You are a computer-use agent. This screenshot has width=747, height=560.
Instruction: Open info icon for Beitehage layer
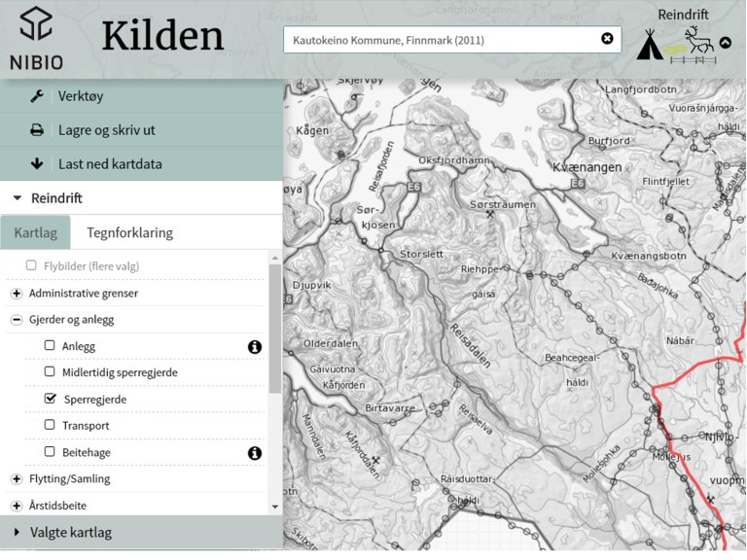(x=255, y=453)
